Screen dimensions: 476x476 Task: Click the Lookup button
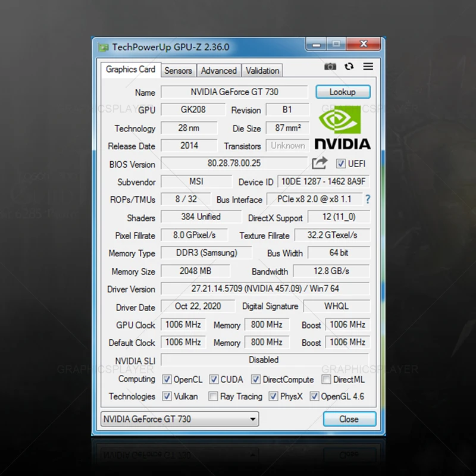(343, 92)
